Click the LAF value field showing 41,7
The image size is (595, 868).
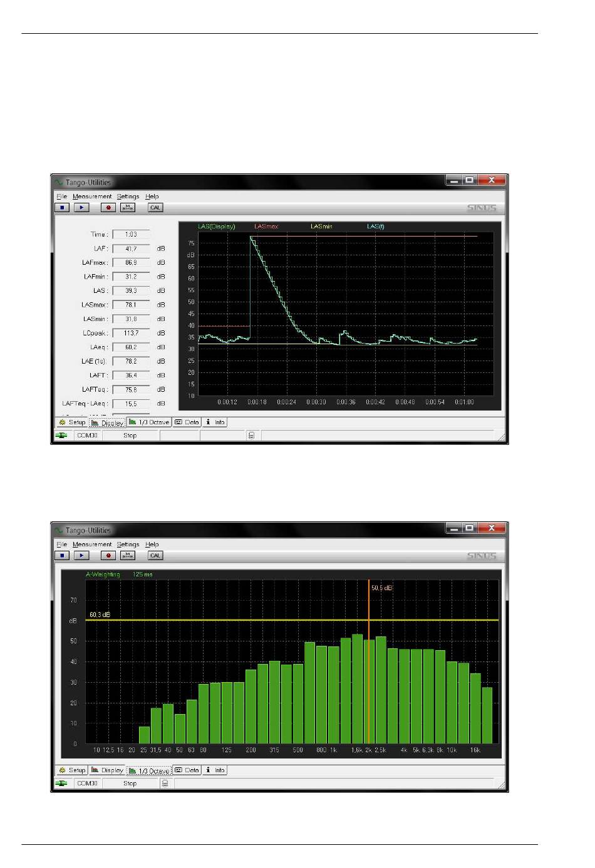pyautogui.click(x=131, y=248)
